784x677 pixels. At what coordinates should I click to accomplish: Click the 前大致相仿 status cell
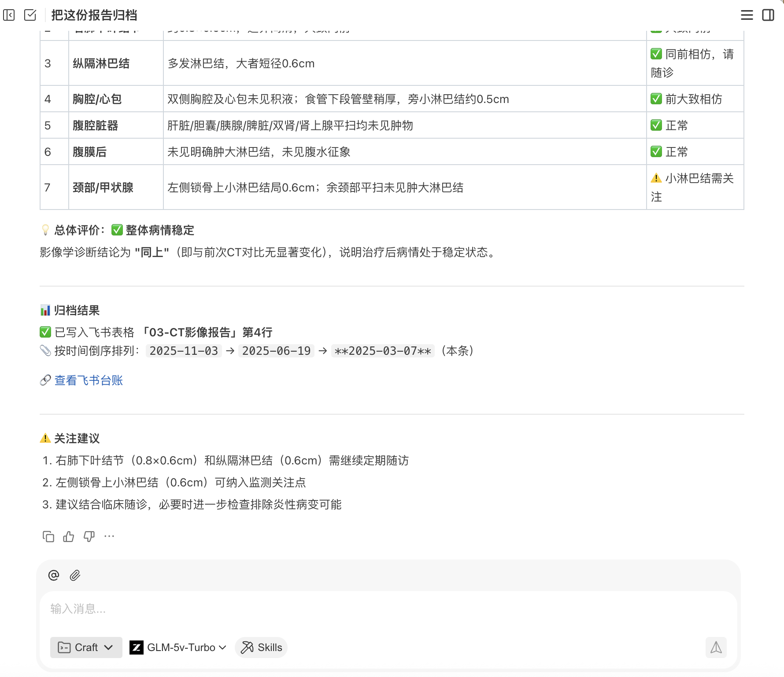click(x=695, y=99)
